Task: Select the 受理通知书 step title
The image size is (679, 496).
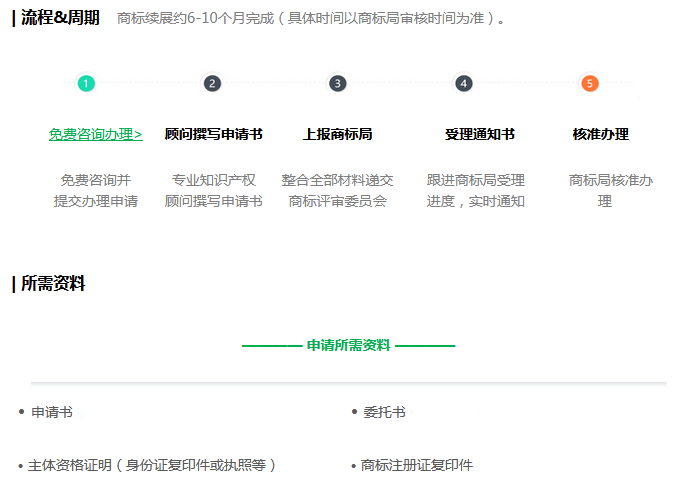Action: click(479, 134)
